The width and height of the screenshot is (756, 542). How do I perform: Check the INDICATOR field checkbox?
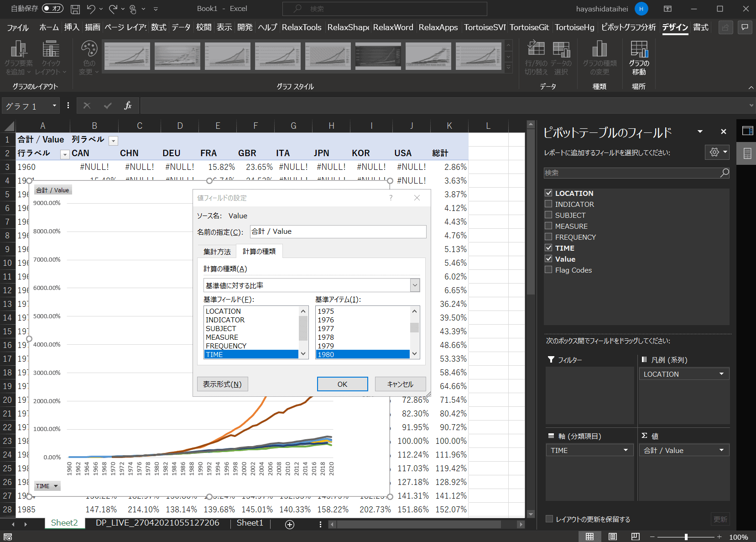tap(548, 204)
